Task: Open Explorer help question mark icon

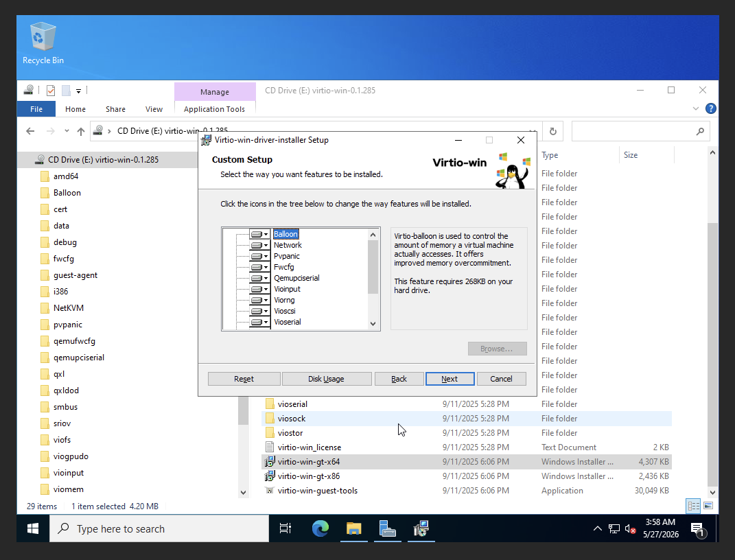Action: (710, 108)
